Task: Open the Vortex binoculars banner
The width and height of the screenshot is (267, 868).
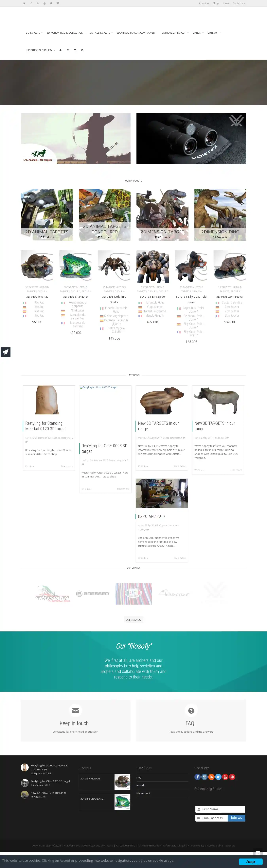Action: (191, 138)
